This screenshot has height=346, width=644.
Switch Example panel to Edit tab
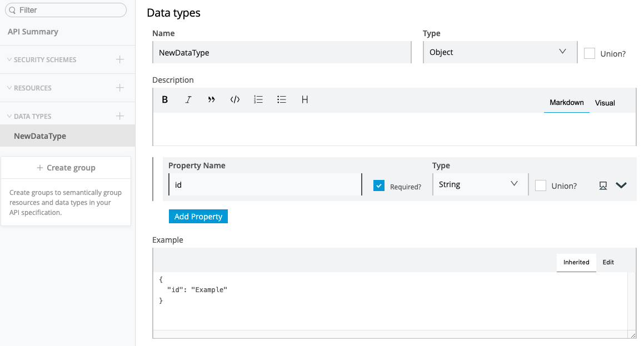pyautogui.click(x=608, y=262)
